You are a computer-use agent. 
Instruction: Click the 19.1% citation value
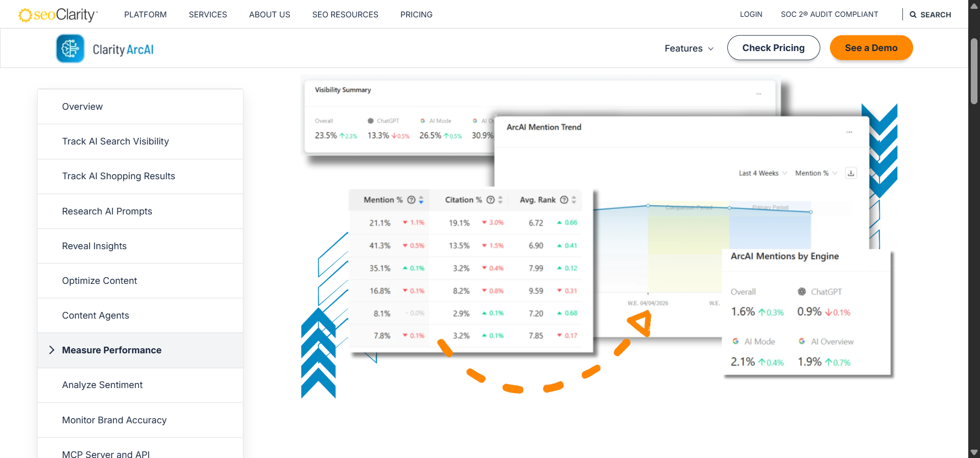(459, 223)
